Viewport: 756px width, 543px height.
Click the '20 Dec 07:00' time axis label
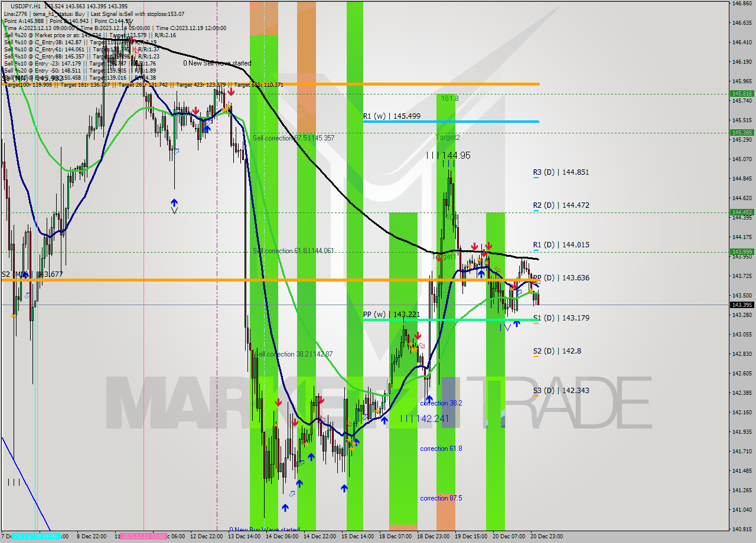[509, 537]
